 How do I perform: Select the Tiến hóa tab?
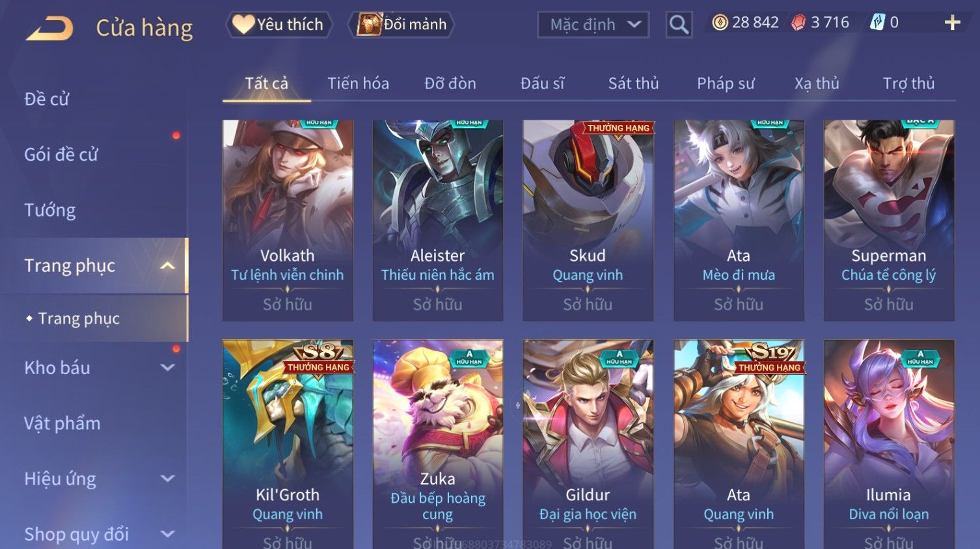coord(358,83)
